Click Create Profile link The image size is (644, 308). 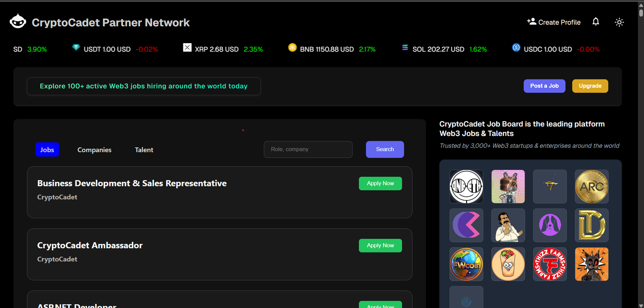[554, 22]
